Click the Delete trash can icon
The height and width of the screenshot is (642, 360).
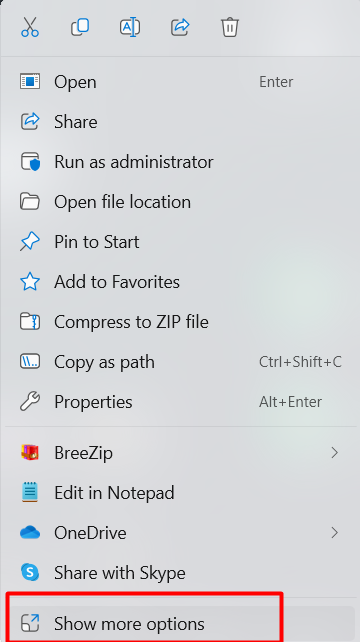coord(230,27)
